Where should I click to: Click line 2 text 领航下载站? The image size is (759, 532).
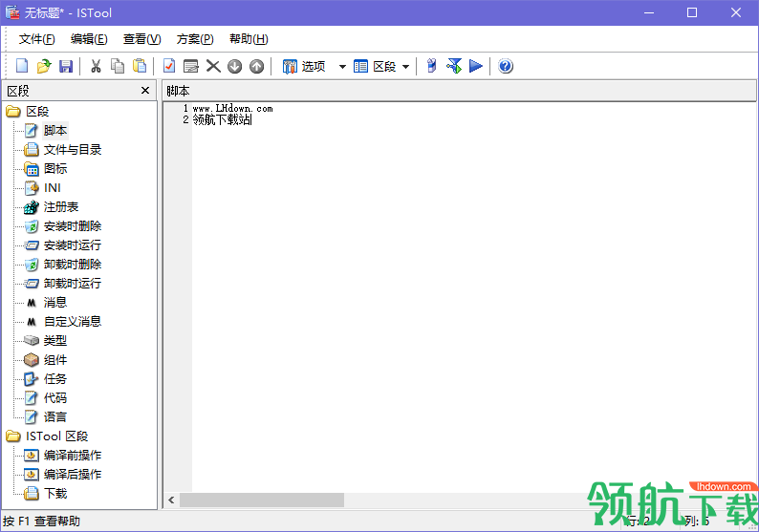(222, 119)
